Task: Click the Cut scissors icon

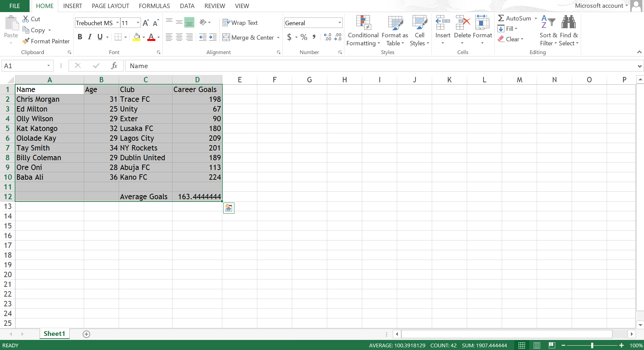Action: [x=26, y=19]
